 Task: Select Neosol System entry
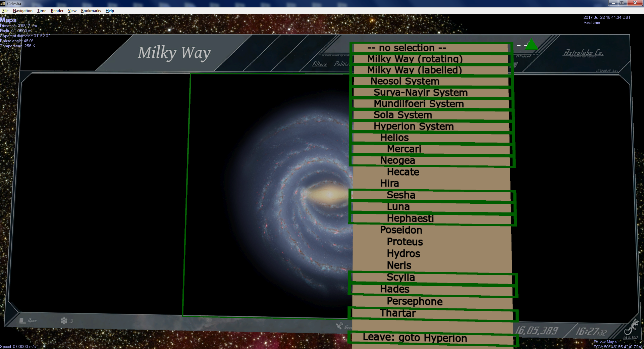(431, 82)
